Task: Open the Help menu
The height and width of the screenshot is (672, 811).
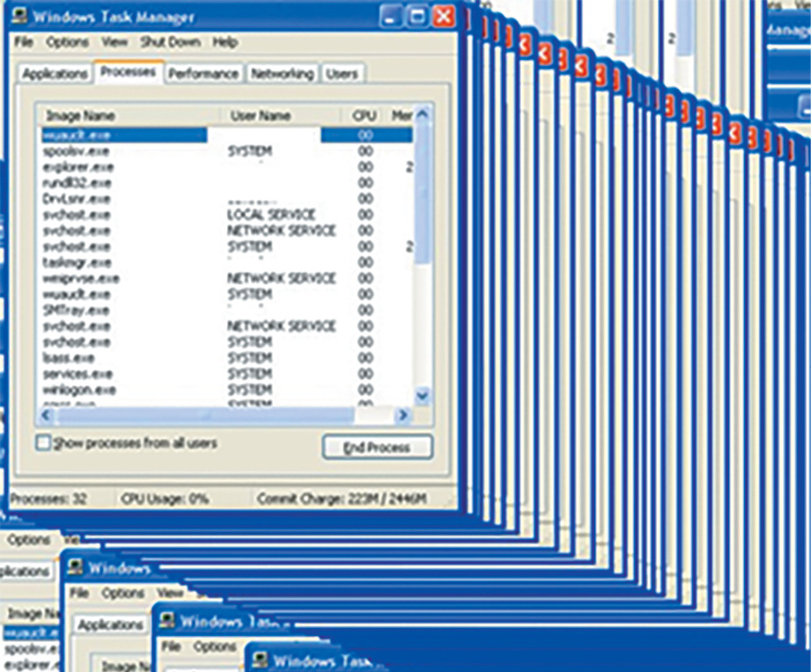Action: click(225, 42)
